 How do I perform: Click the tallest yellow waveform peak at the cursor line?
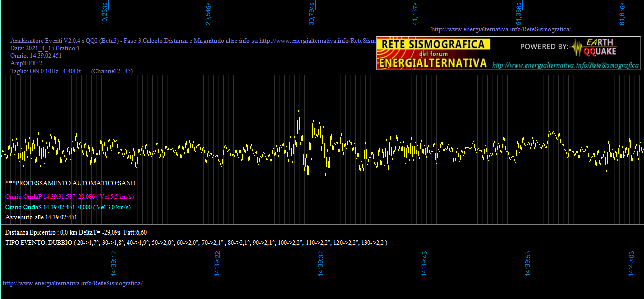298,111
